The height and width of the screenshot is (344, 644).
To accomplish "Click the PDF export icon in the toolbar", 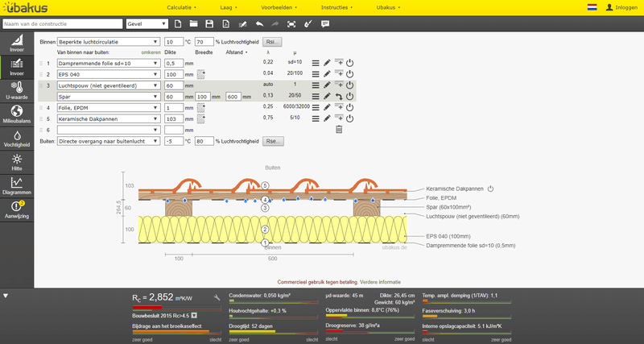I will (x=225, y=24).
